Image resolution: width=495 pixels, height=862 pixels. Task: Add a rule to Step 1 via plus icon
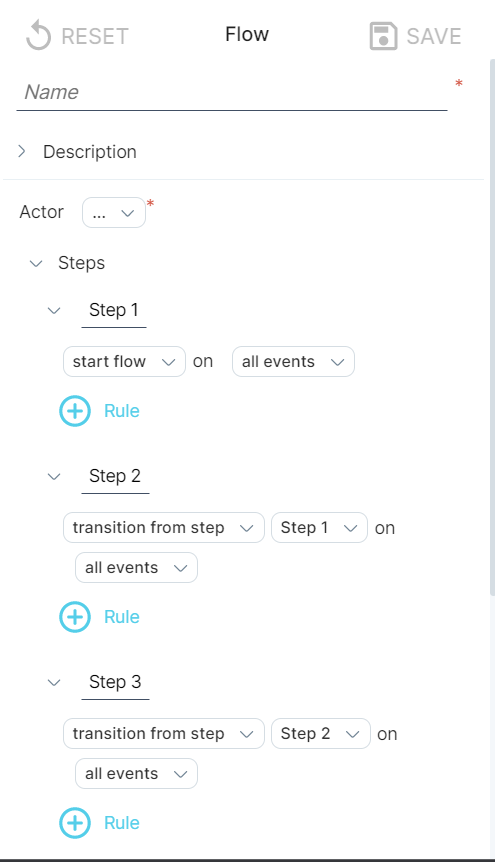point(75,411)
